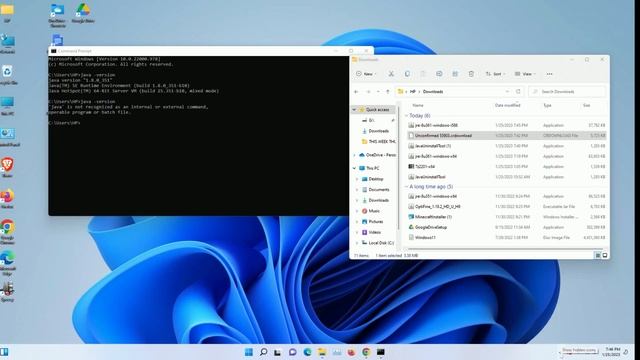Sort files by the Name column header
Image resolution: width=640 pixels, height=360 pixels.
418,105
